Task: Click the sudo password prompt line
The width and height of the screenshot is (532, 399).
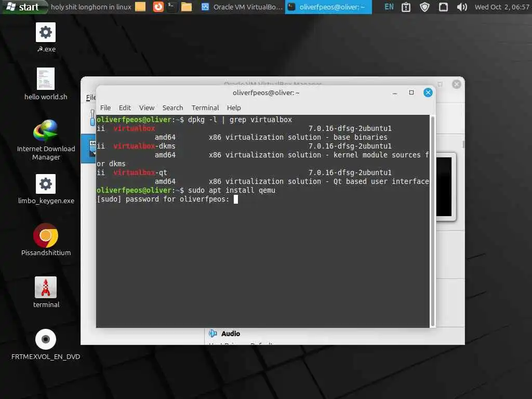Action: point(163,199)
